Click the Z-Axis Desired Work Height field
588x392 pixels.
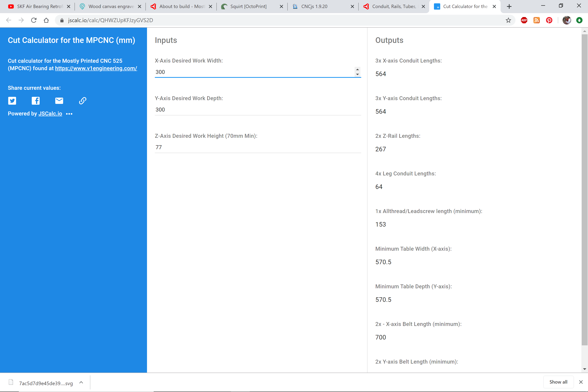click(258, 147)
